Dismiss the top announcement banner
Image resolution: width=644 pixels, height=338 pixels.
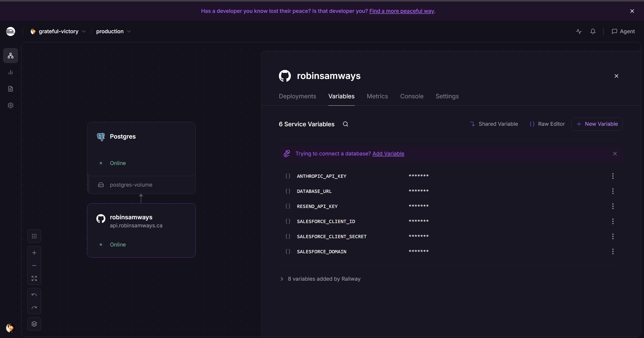[x=632, y=11]
